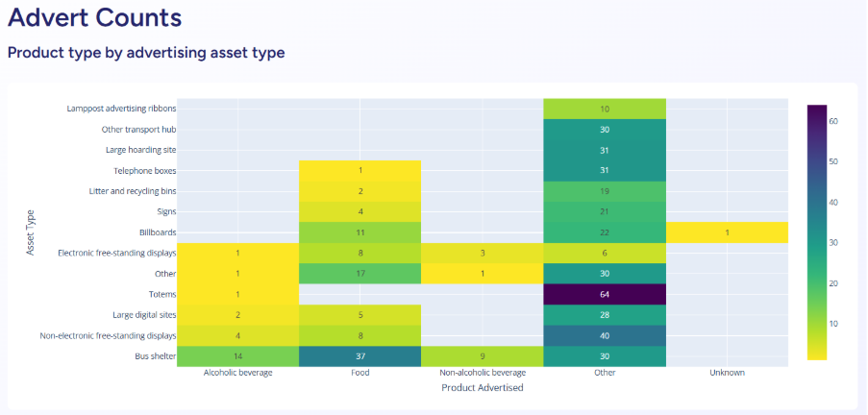868x415 pixels.
Task: Click the Other row Food cell showing 17
Action: point(360,274)
